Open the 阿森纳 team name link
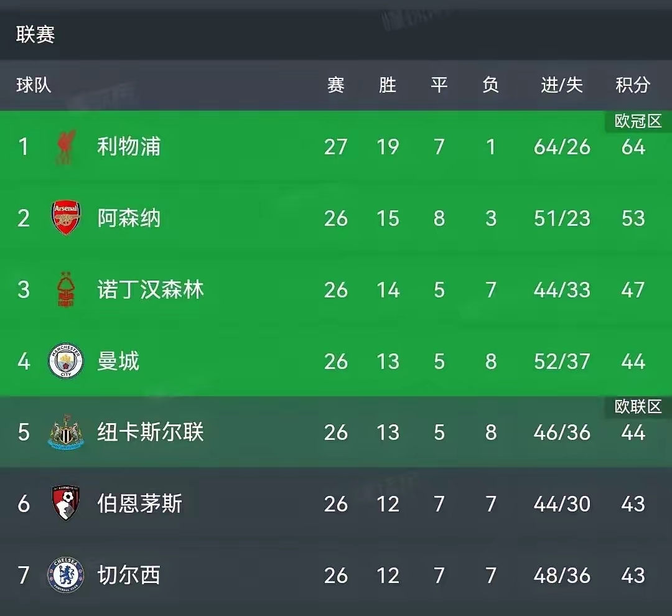Viewport: 672px width, 616px height. (129, 218)
